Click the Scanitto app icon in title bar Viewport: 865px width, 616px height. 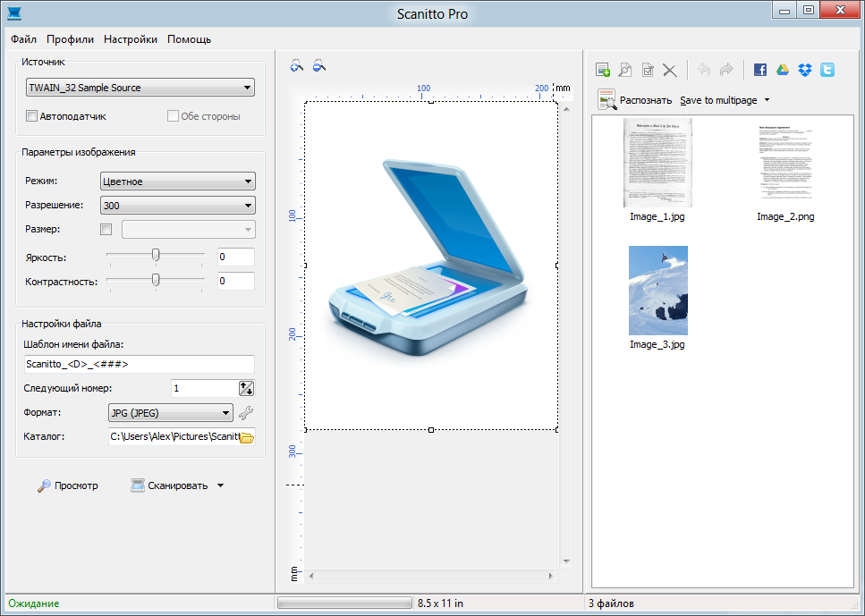pyautogui.click(x=13, y=13)
